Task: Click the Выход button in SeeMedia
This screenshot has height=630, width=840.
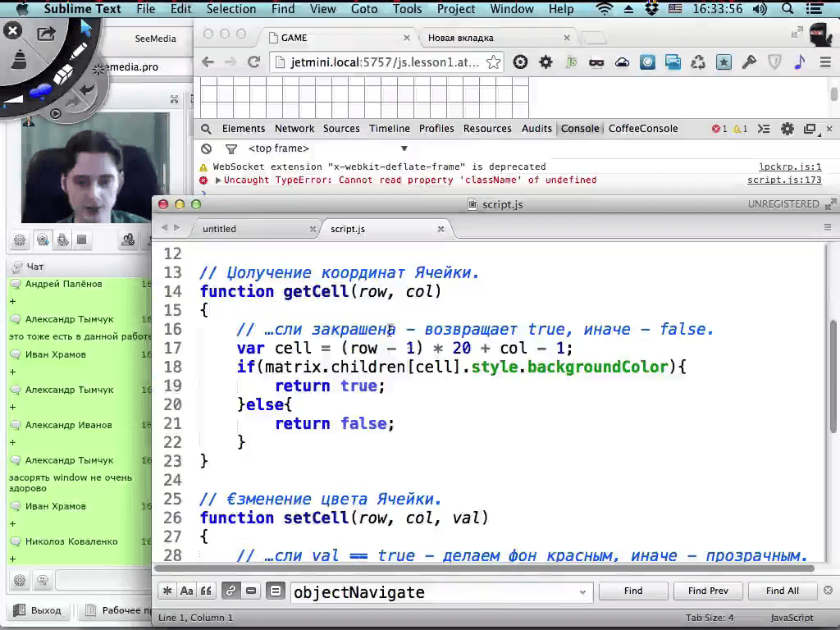Action: coord(37,610)
